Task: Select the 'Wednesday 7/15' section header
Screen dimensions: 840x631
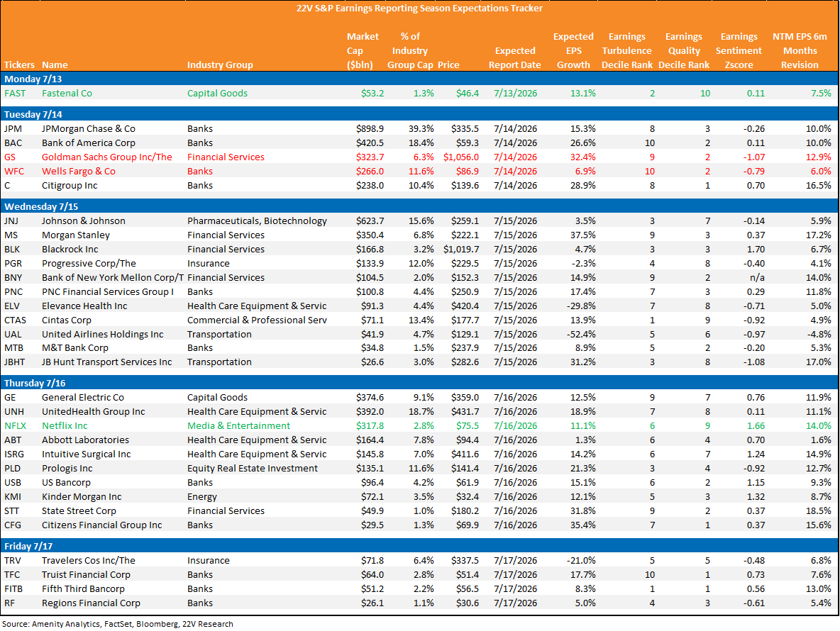Action: (419, 206)
